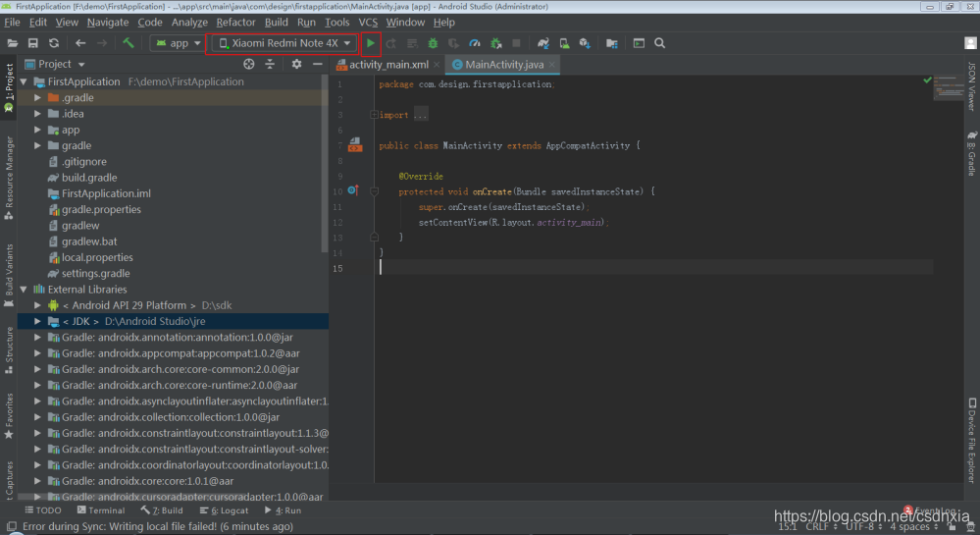Expand the JDK library node
The width and height of the screenshot is (980, 535).
click(x=37, y=321)
